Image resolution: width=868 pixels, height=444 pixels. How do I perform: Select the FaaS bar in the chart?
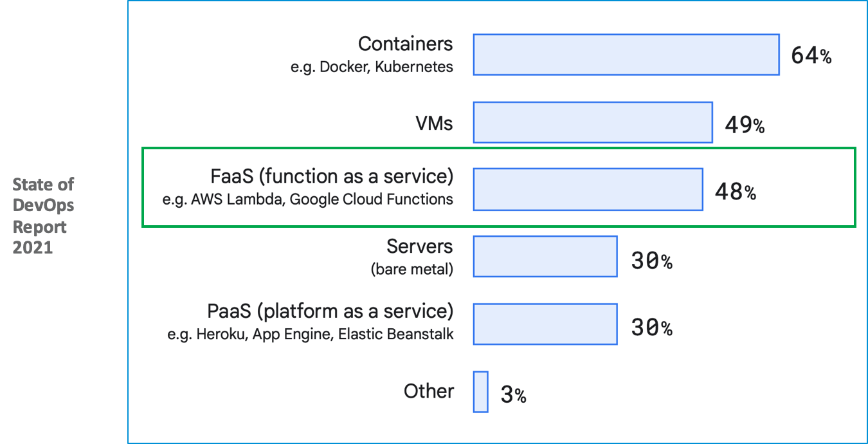pos(588,190)
